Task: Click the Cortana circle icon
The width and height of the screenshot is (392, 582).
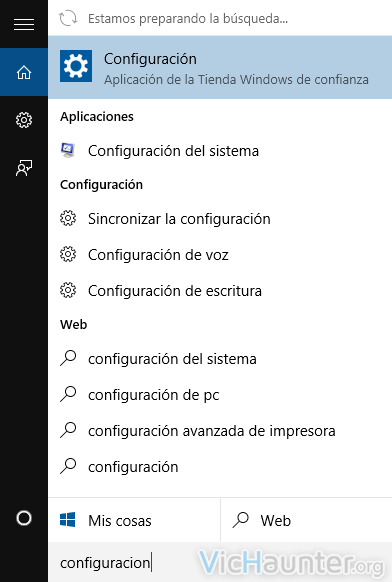Action: pyautogui.click(x=24, y=518)
